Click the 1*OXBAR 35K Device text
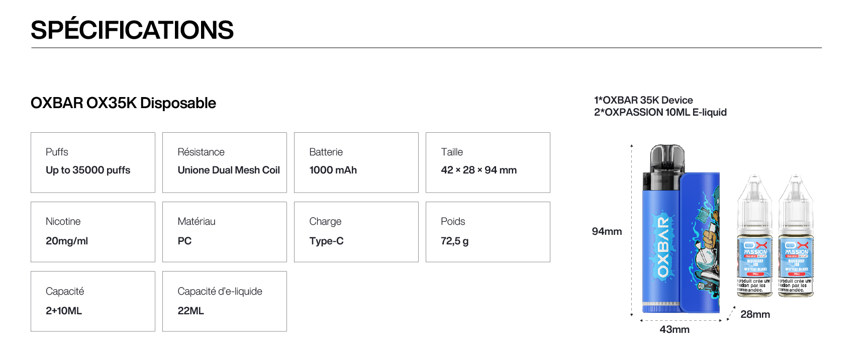The width and height of the screenshot is (868, 351). (643, 100)
